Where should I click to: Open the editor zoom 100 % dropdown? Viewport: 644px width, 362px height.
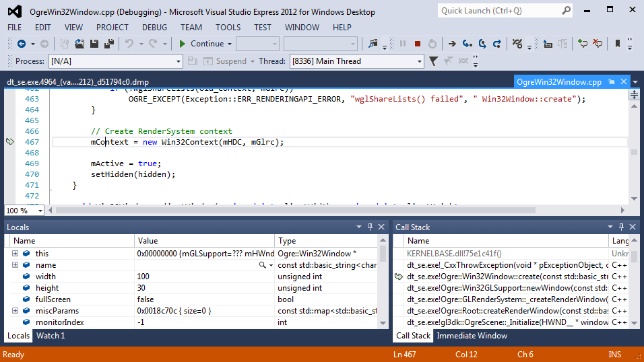point(40,211)
